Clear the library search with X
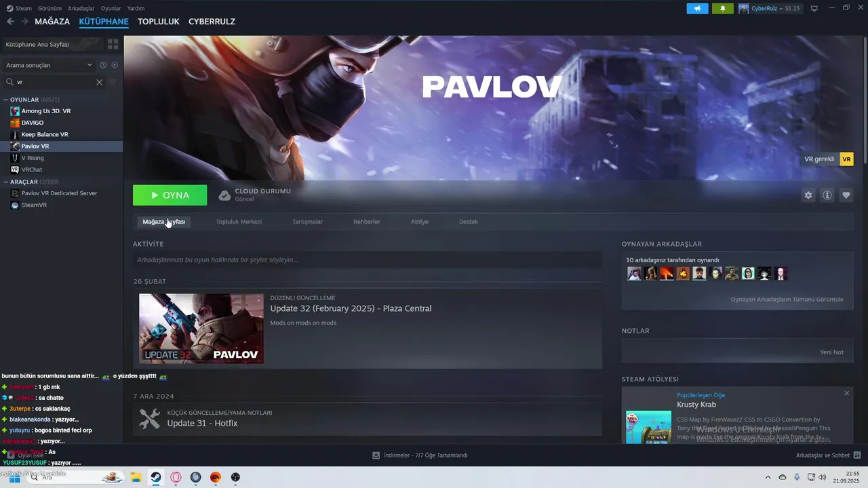Image resolution: width=868 pixels, height=488 pixels. [x=99, y=82]
